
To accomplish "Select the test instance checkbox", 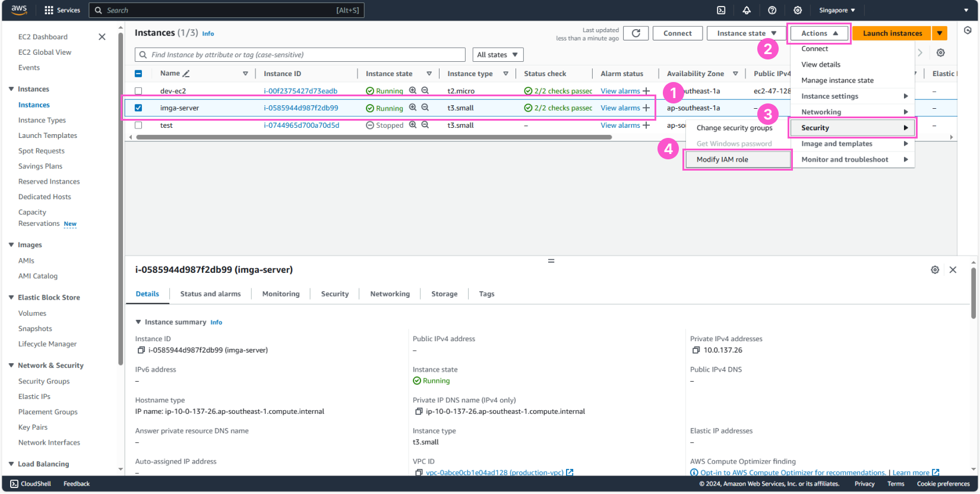I will (x=138, y=125).
